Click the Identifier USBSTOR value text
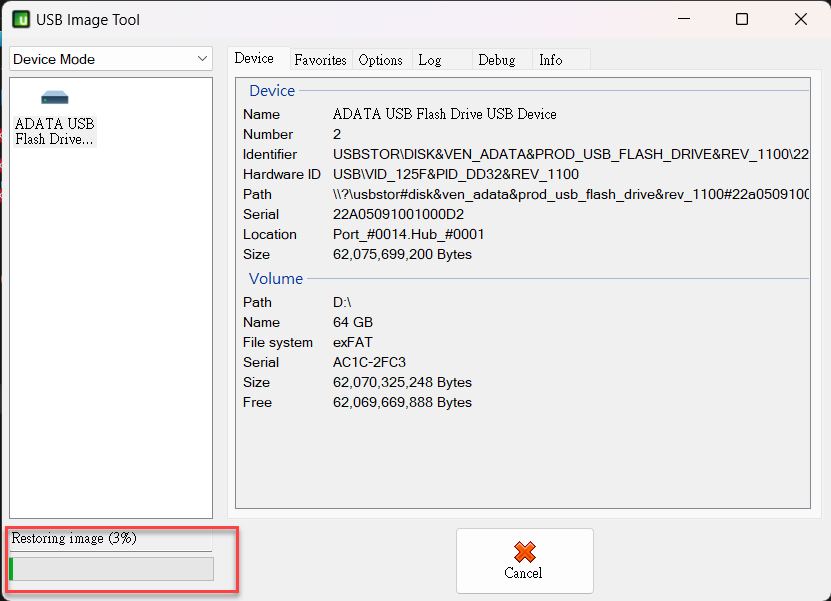831x601 pixels. pos(571,154)
